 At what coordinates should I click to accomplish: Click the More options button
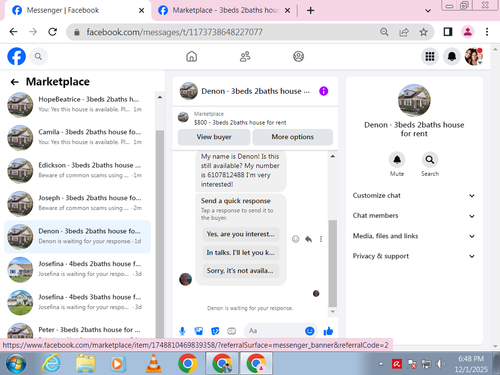coord(292,137)
